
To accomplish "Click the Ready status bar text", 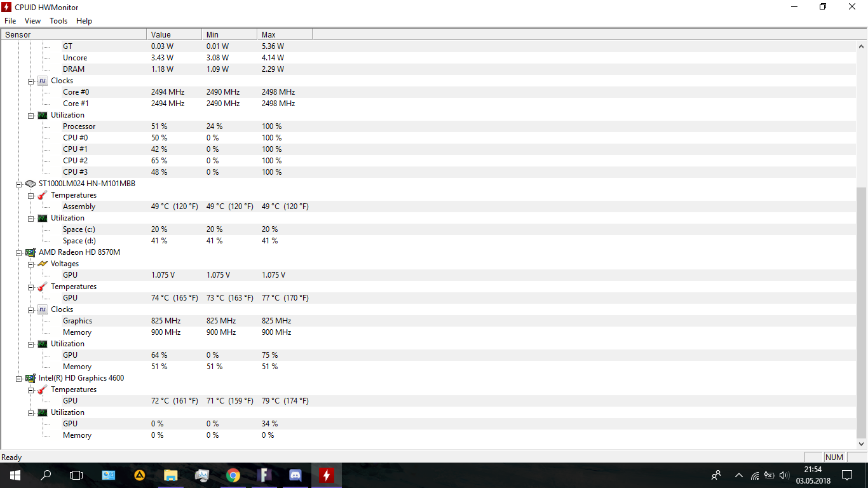I will [11, 457].
